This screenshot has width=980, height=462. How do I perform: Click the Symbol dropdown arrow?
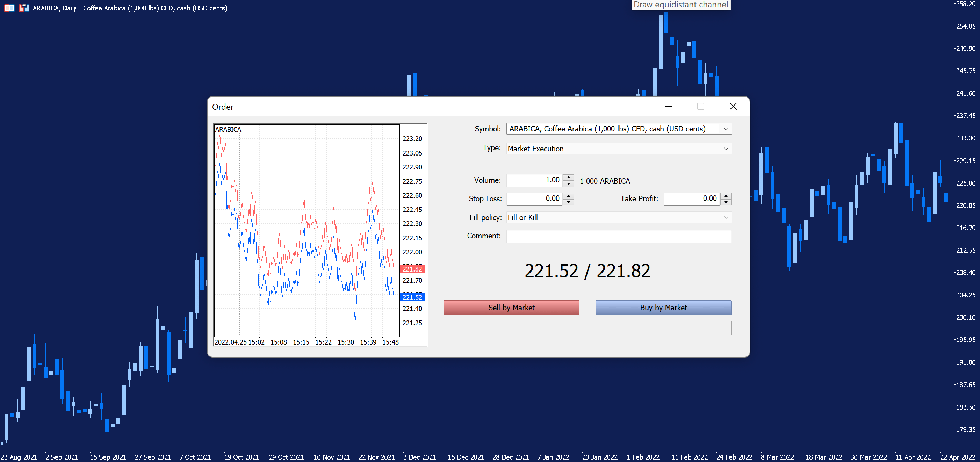[x=726, y=129]
